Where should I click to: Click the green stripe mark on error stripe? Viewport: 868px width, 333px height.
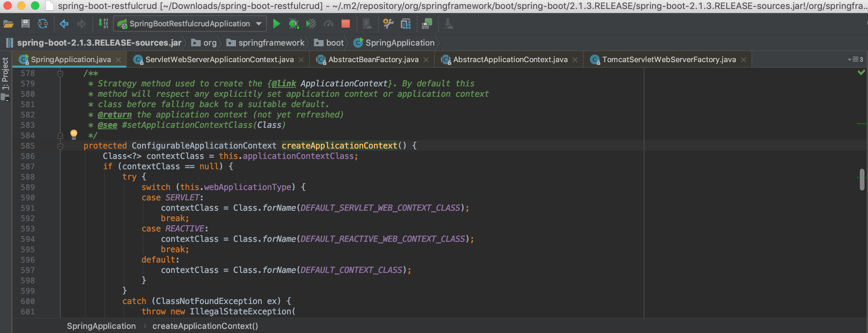[x=861, y=123]
